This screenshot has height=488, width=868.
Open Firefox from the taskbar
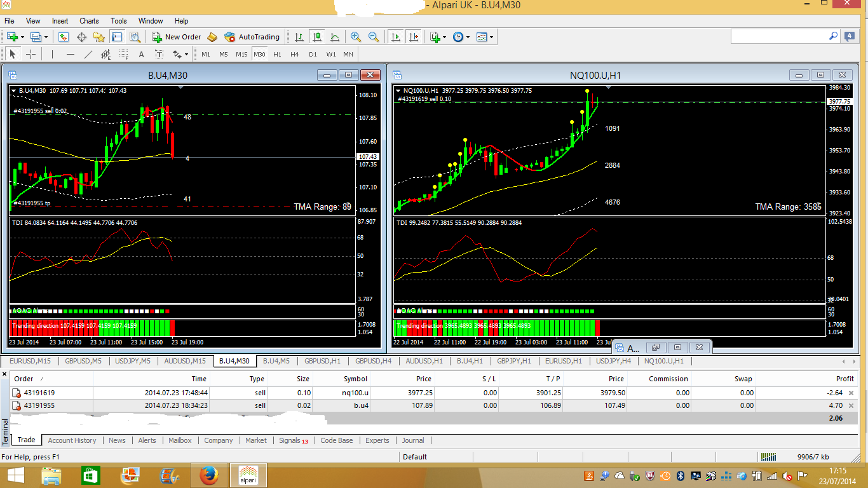[208, 475]
